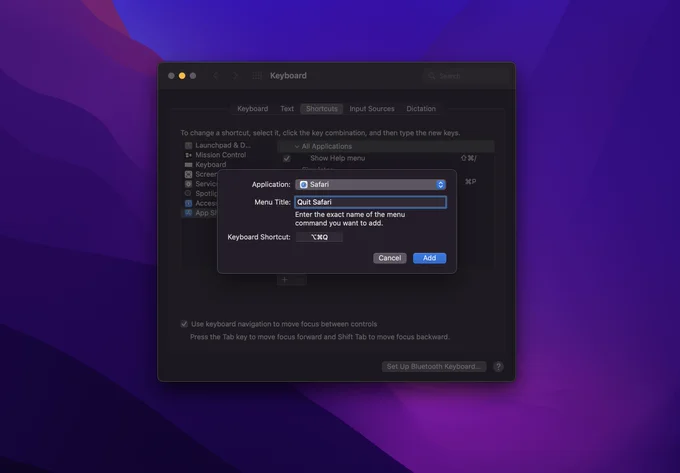Open the Input Sources tab
This screenshot has width=680, height=473.
(372, 109)
